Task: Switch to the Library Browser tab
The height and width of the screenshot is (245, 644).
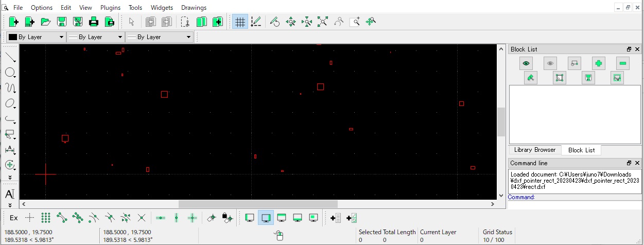Action: point(534,150)
